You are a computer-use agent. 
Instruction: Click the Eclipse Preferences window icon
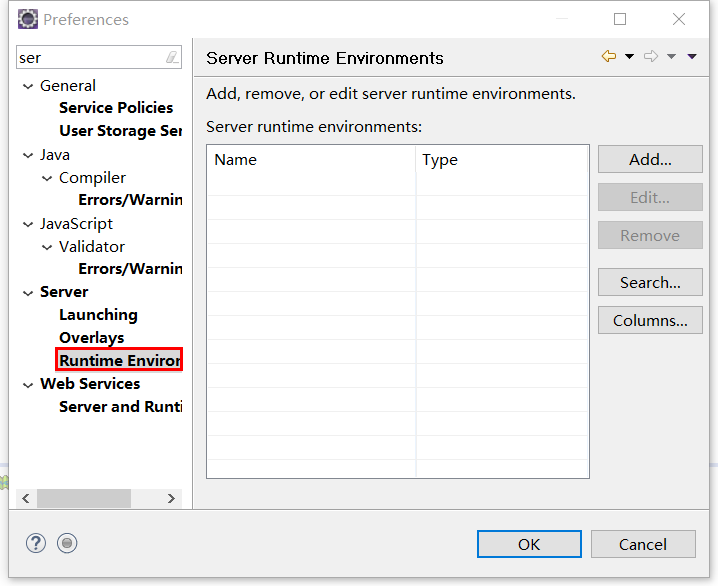click(x=28, y=19)
